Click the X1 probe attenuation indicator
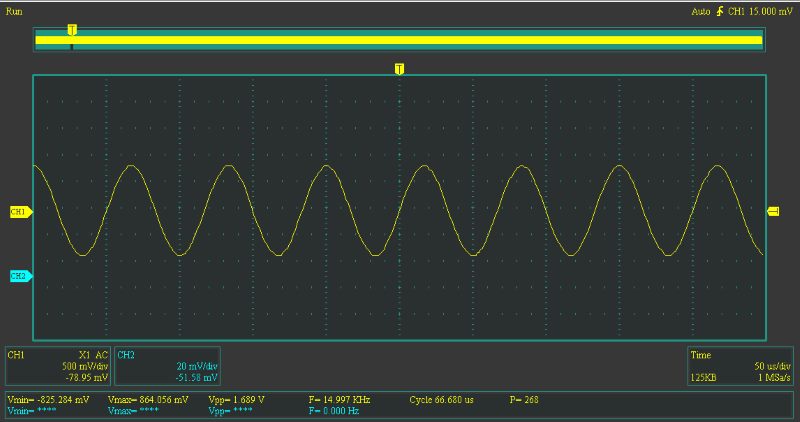 (84, 355)
